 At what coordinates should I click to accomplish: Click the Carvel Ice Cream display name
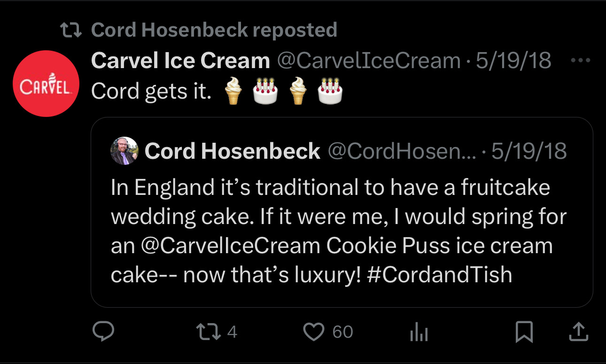point(180,61)
